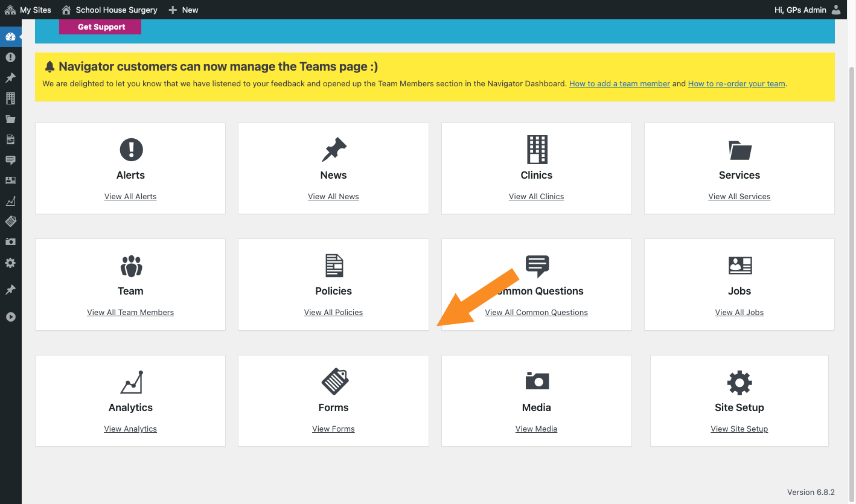Click the sidebar play circle icon
This screenshot has height=504, width=856.
(10, 317)
